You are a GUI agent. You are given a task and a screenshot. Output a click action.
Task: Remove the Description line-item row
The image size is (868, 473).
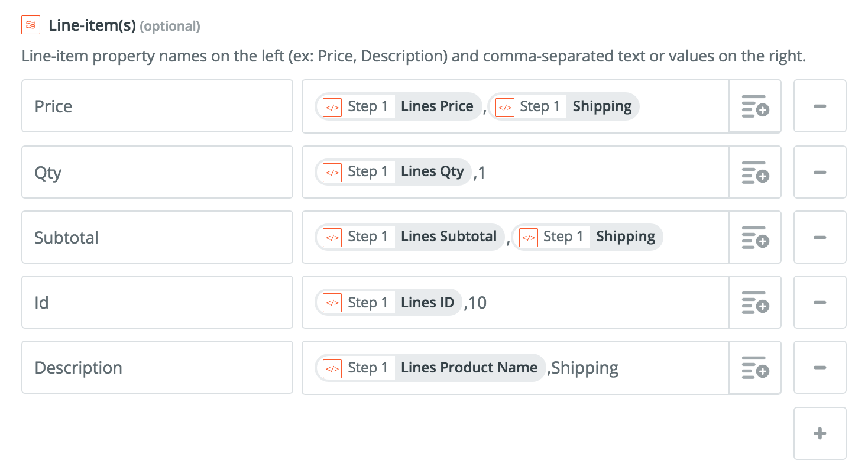tap(820, 367)
